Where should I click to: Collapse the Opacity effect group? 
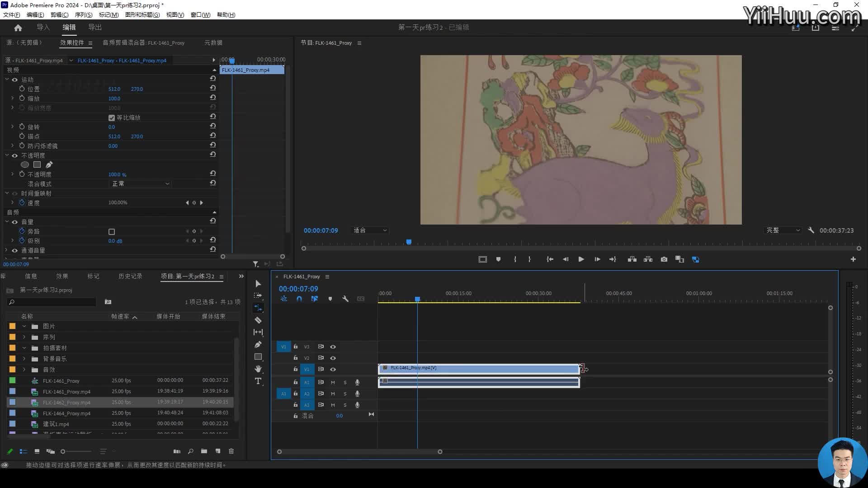(7, 155)
